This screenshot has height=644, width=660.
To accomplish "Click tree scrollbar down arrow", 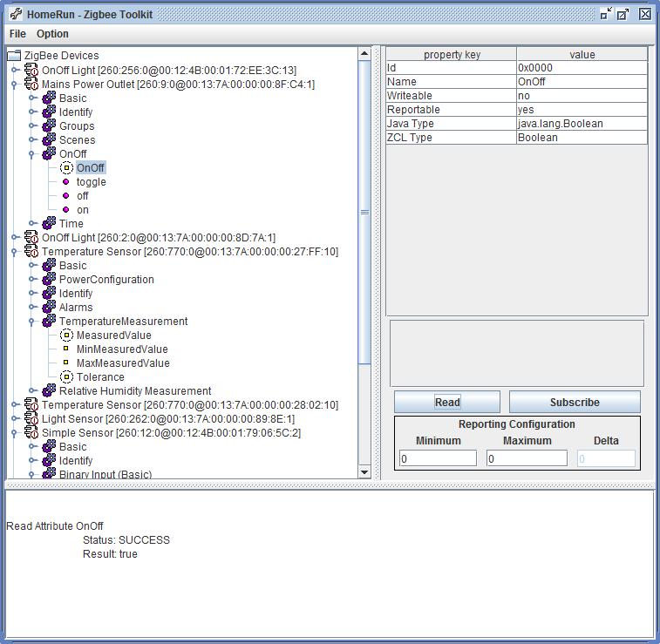I will 364,472.
